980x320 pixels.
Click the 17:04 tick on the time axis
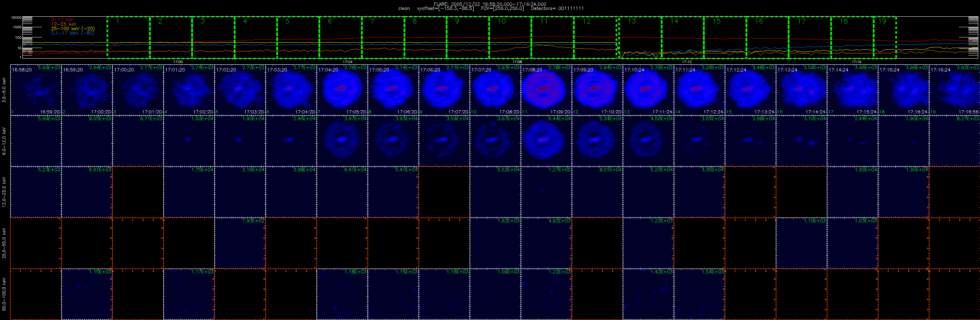pyautogui.click(x=348, y=62)
